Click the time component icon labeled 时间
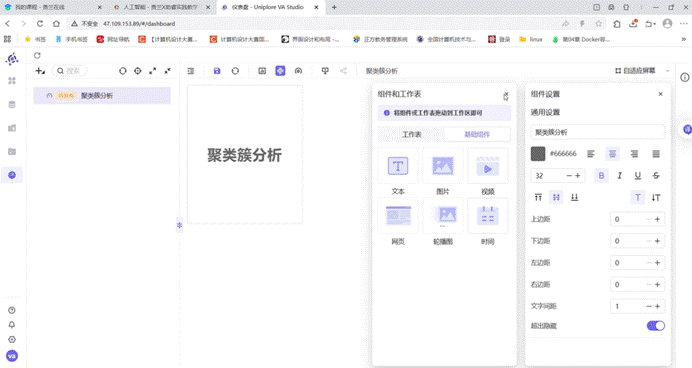This screenshot has height=368, width=692. [488, 216]
